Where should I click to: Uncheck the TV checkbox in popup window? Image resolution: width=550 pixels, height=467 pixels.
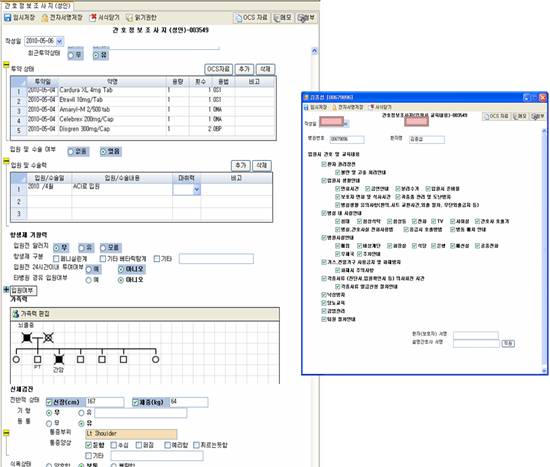click(x=434, y=221)
